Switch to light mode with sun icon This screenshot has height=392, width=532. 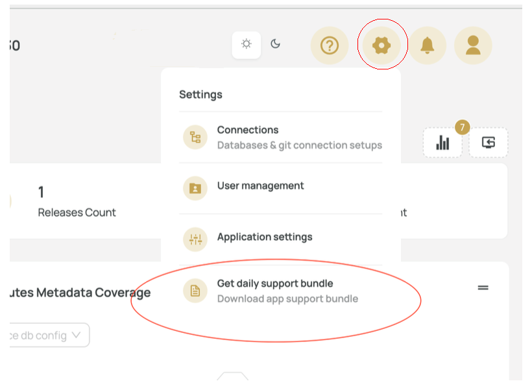coord(247,45)
